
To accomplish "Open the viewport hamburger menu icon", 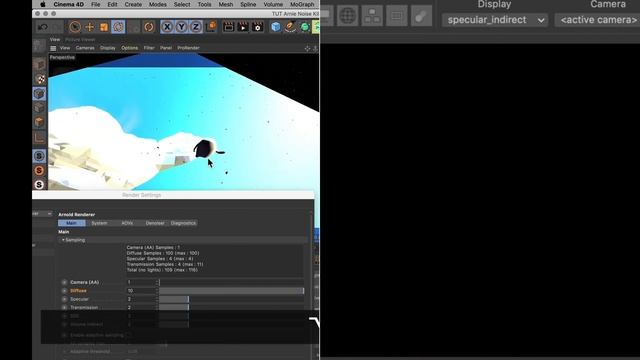I will point(53,48).
